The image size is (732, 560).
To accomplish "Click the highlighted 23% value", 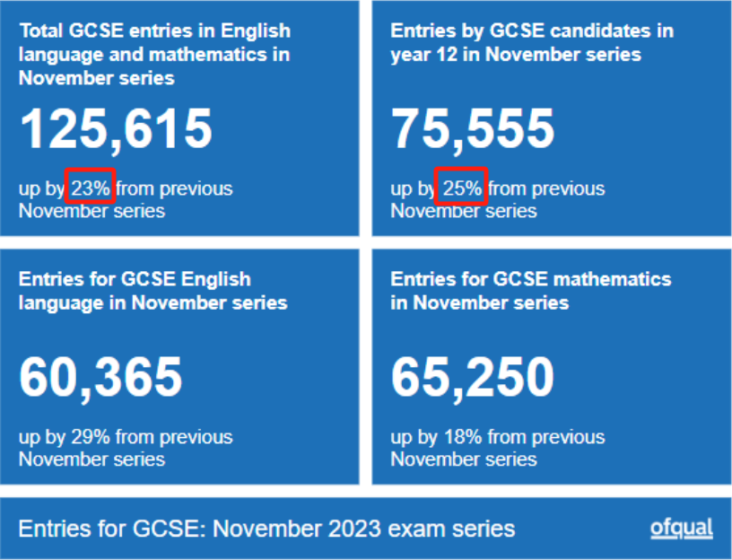I will [x=90, y=188].
